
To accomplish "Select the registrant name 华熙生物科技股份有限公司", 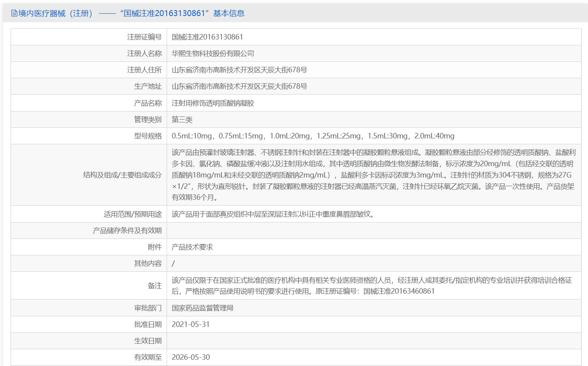I will coord(213,54).
